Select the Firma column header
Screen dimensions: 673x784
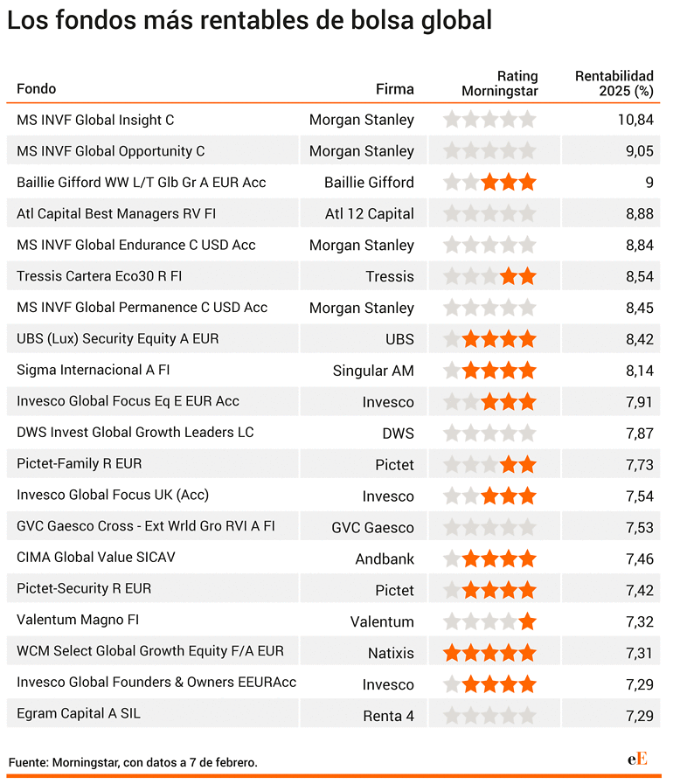click(394, 89)
